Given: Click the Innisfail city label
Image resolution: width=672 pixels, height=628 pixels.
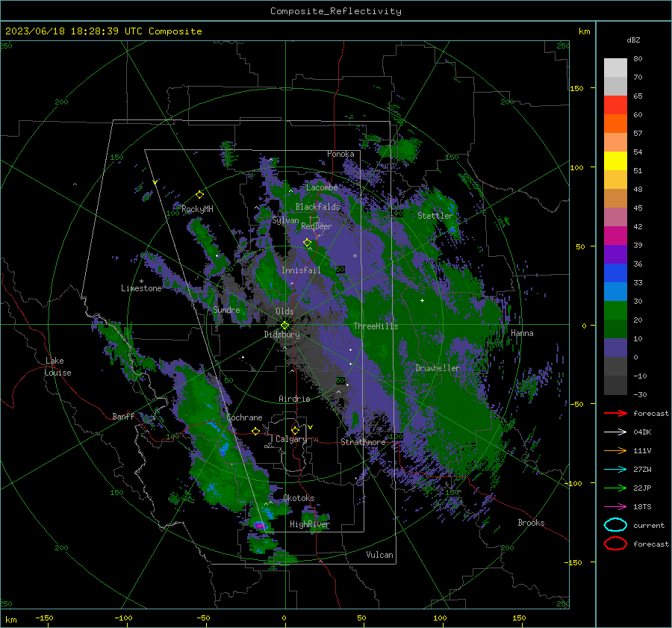Looking at the screenshot, I should coord(301,270).
